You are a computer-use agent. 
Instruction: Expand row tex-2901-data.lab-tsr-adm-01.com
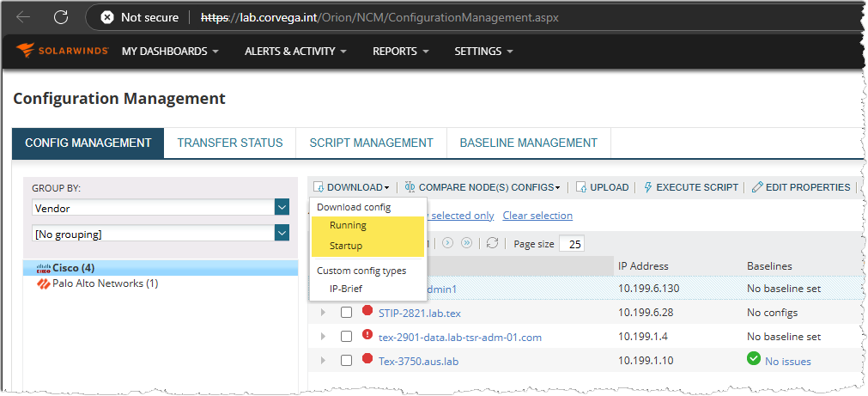pyautogui.click(x=324, y=337)
